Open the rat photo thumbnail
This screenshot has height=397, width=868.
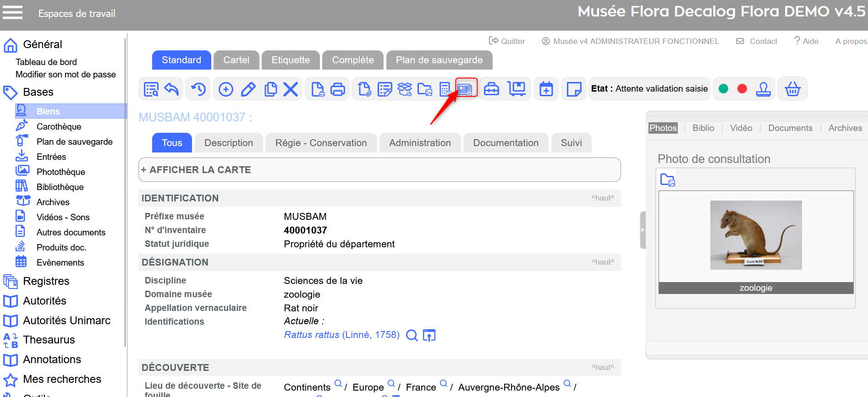click(x=756, y=235)
